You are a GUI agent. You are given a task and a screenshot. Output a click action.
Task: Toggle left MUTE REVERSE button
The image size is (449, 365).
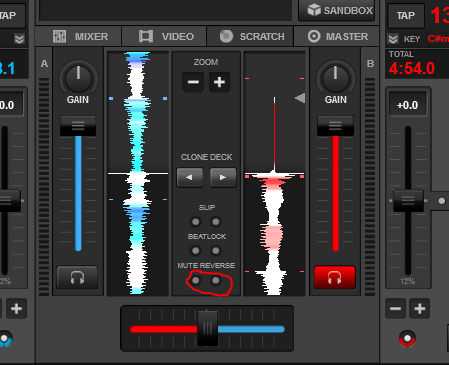196,280
